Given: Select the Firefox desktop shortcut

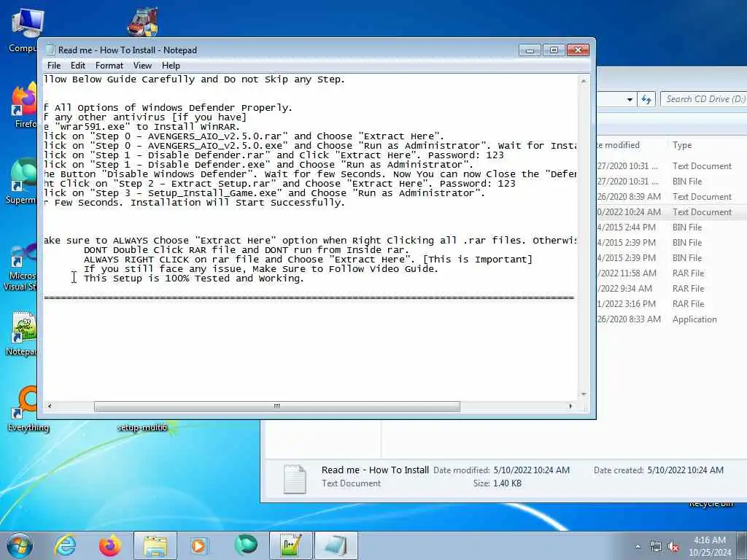Looking at the screenshot, I should point(24,106).
